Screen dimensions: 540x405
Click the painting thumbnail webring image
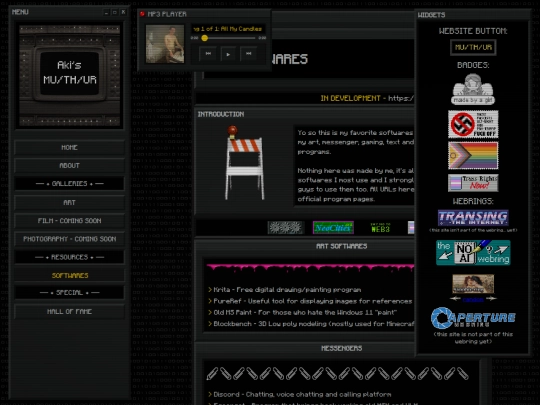(473, 284)
